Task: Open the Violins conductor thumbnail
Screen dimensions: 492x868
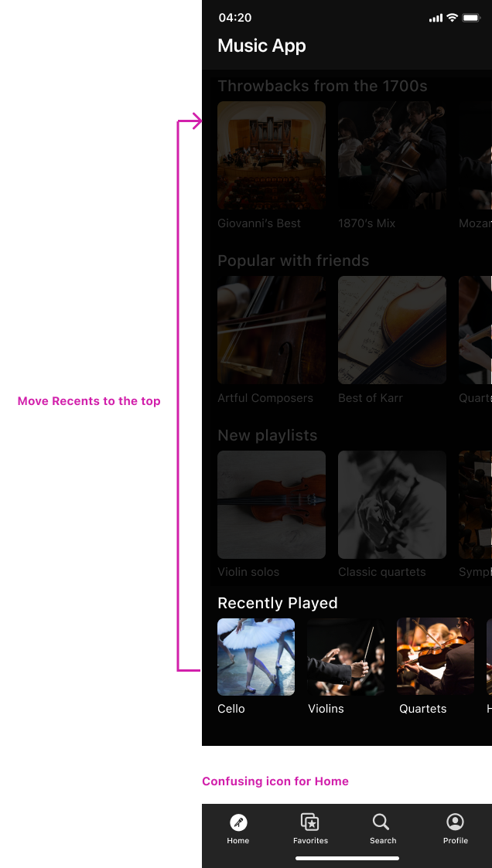Action: [x=346, y=656]
